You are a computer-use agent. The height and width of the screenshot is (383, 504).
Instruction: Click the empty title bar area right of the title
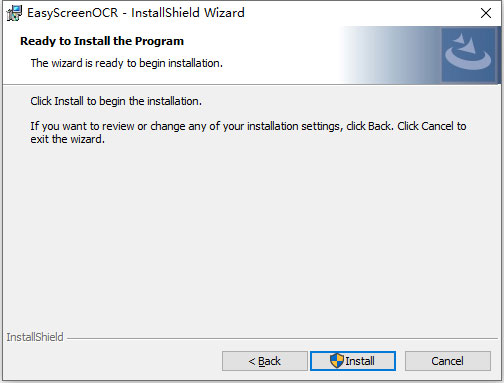360,13
